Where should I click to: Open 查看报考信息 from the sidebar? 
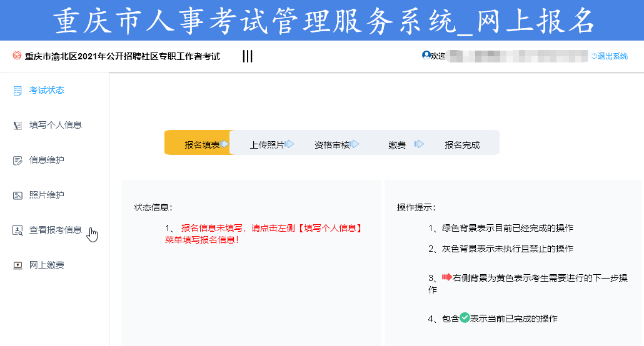tap(56, 230)
